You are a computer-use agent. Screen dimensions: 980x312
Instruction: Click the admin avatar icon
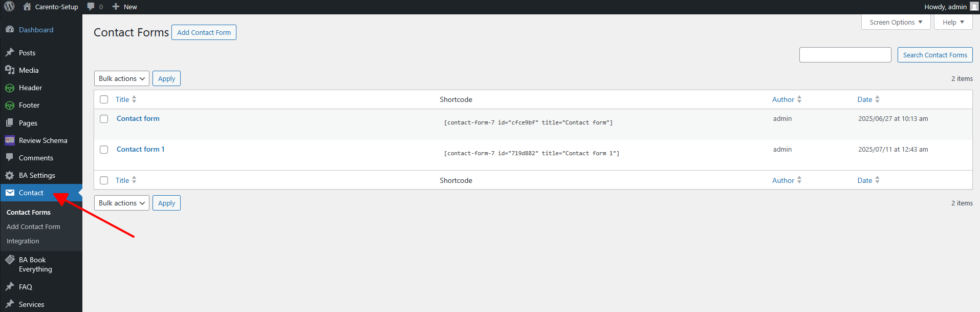click(x=974, y=7)
